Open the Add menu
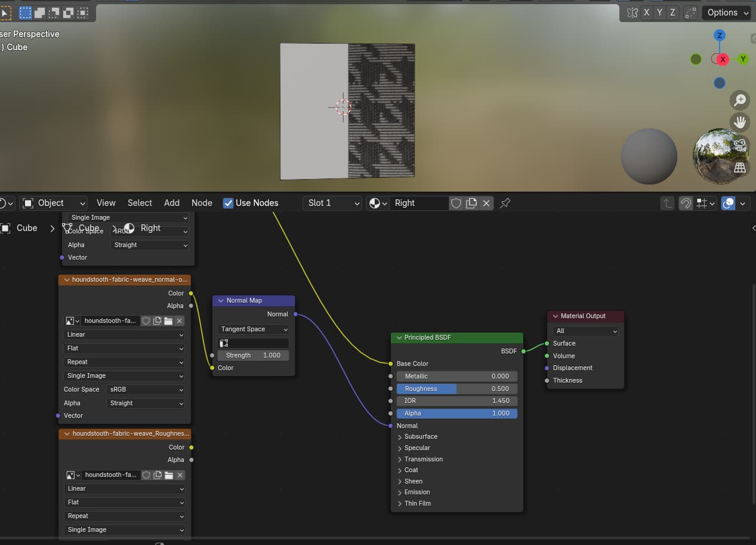Viewport: 756px width, 545px height. (x=171, y=203)
